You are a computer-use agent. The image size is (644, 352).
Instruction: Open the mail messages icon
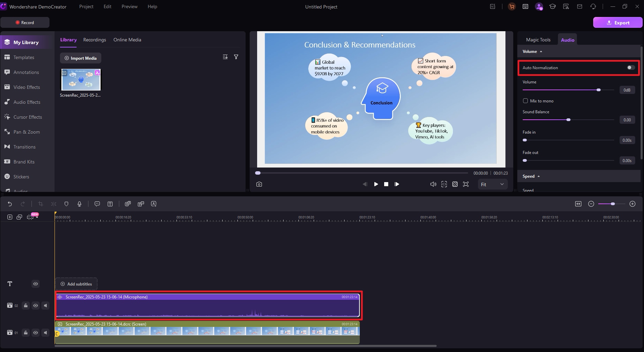pos(580,6)
